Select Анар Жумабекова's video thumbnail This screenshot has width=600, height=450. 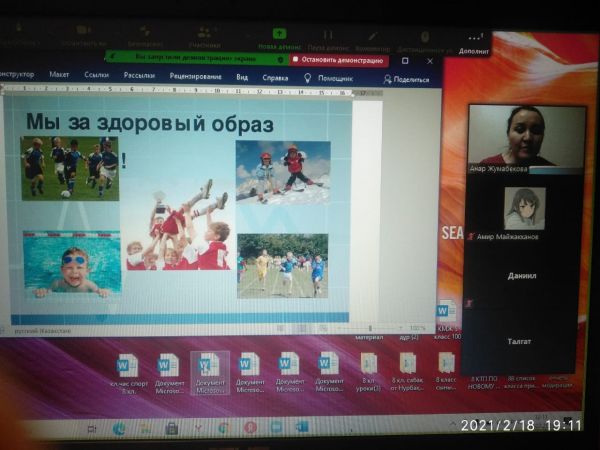[x=526, y=135]
